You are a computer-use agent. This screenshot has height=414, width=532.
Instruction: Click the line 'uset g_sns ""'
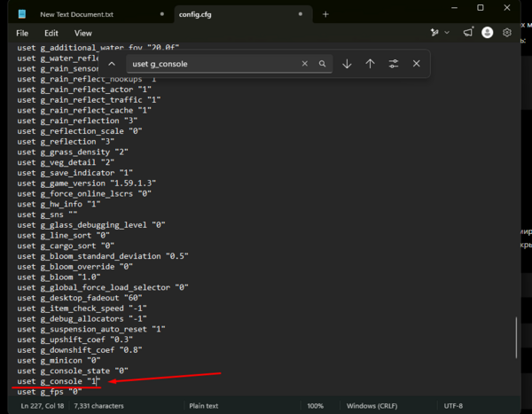[47, 215]
